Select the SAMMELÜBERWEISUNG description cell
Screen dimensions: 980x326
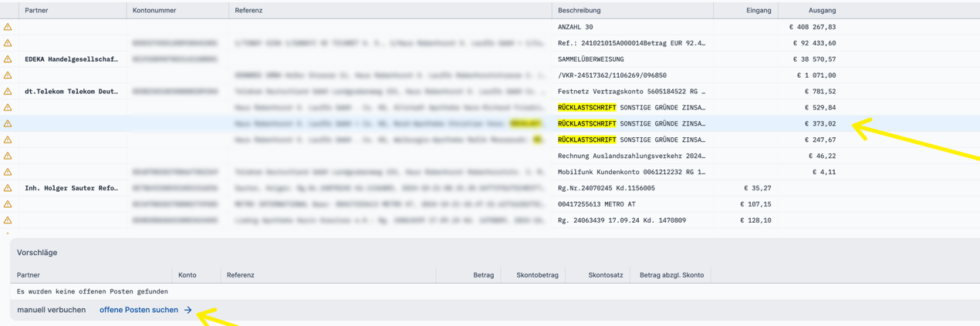pos(590,59)
